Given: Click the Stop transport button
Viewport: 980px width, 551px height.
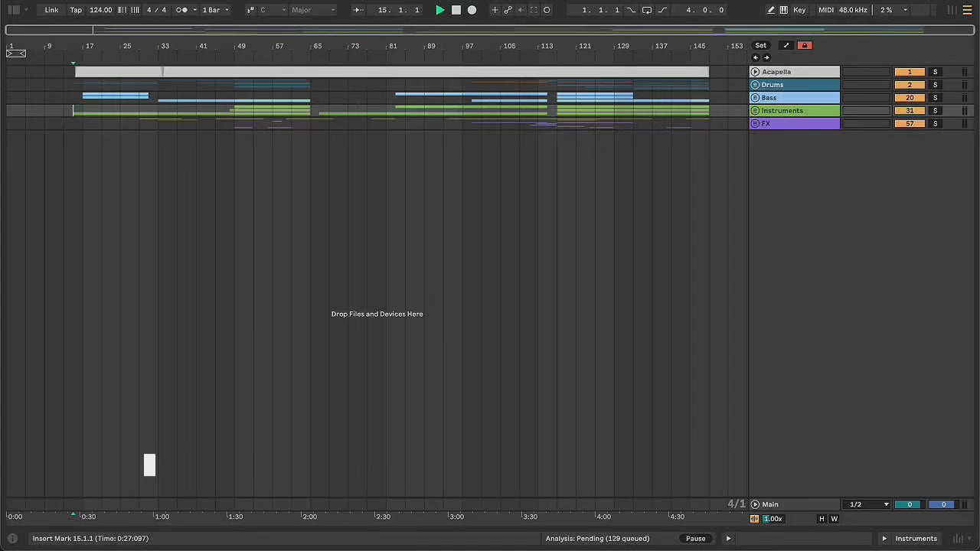Looking at the screenshot, I should 456,10.
